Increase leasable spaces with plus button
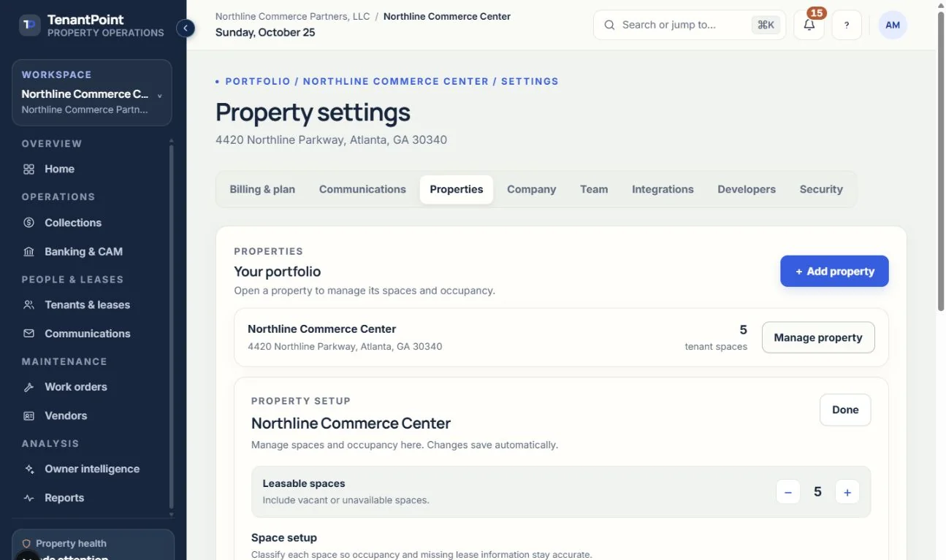The height and width of the screenshot is (560, 946). pos(847,492)
